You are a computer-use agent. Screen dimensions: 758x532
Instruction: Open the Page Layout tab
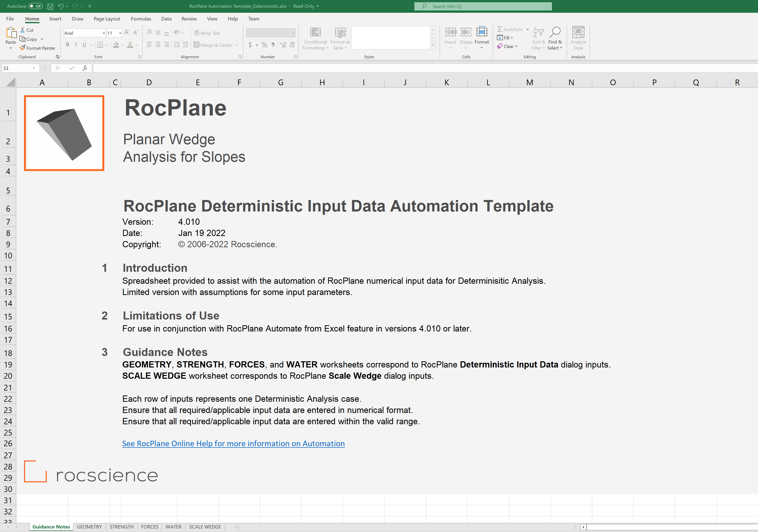107,19
